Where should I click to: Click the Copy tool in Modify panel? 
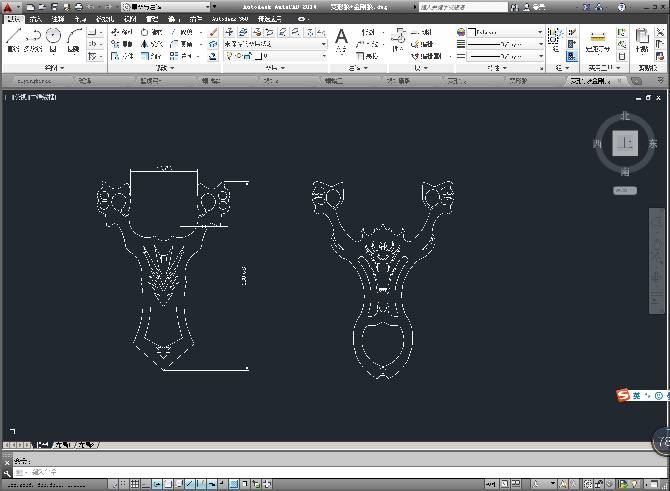121,44
